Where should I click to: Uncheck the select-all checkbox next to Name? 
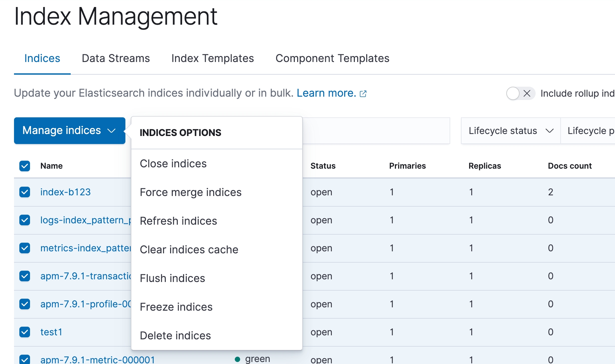(x=25, y=166)
